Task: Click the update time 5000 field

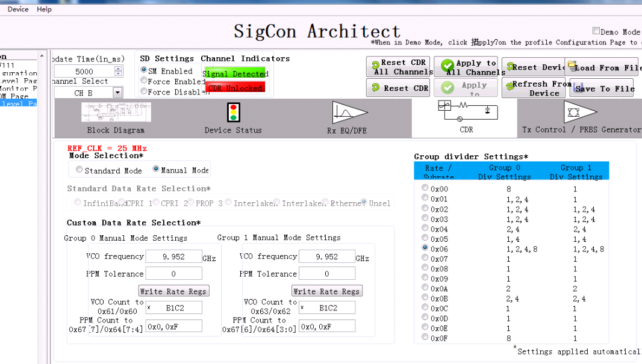Action: [x=84, y=71]
